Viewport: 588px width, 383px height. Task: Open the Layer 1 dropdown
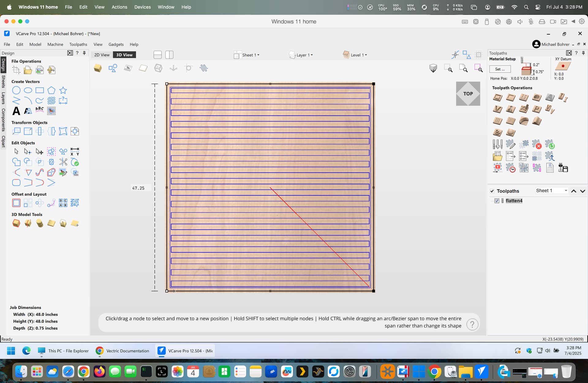[x=301, y=55]
